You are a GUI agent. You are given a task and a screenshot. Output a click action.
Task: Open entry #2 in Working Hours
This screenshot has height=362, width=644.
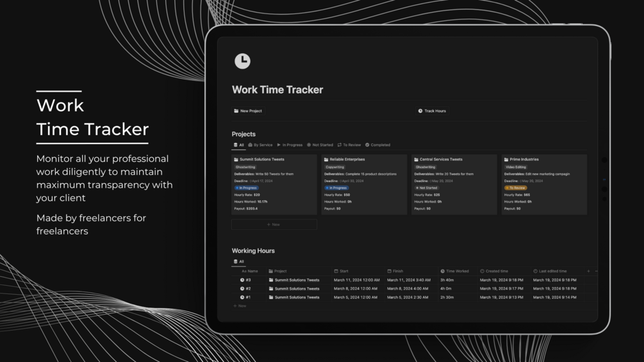[248, 288]
